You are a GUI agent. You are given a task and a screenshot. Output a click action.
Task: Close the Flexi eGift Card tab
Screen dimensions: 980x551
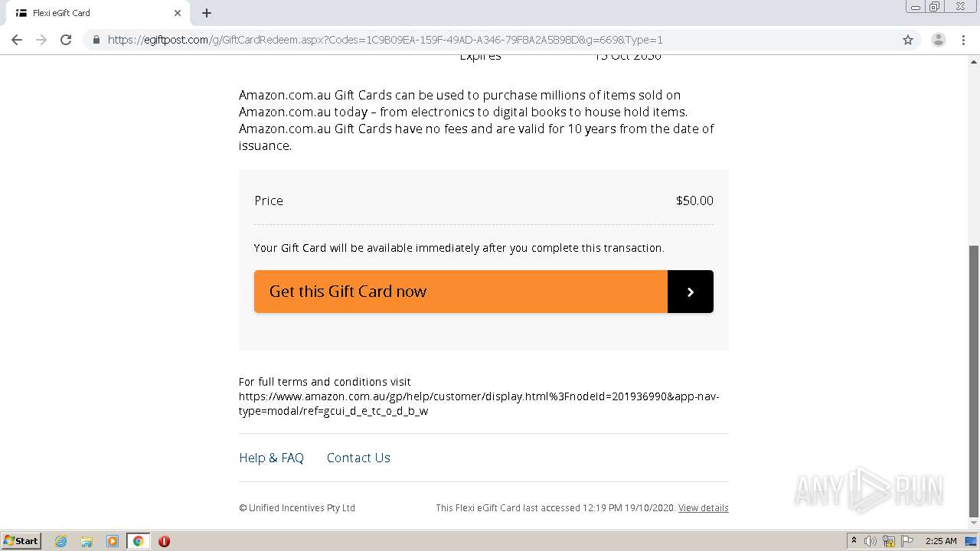[x=178, y=13]
